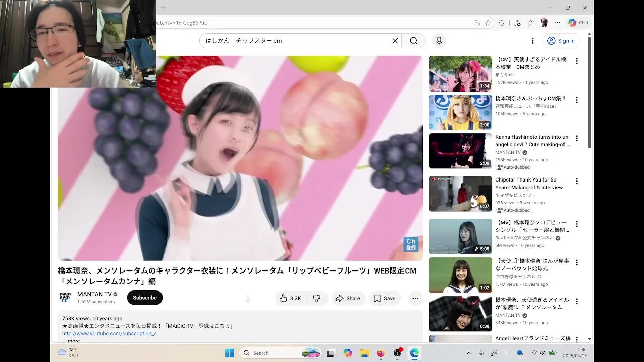The height and width of the screenshot is (362, 644).
Task: Click the Auto-dubbed badge under MANTAN TV 198K
Action: [513, 167]
